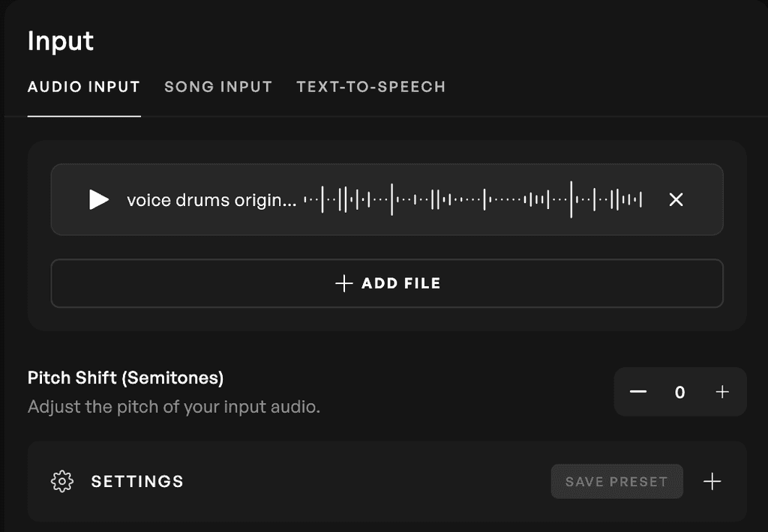Decrease pitch shift with the minus stepper
768x532 pixels.
click(638, 391)
